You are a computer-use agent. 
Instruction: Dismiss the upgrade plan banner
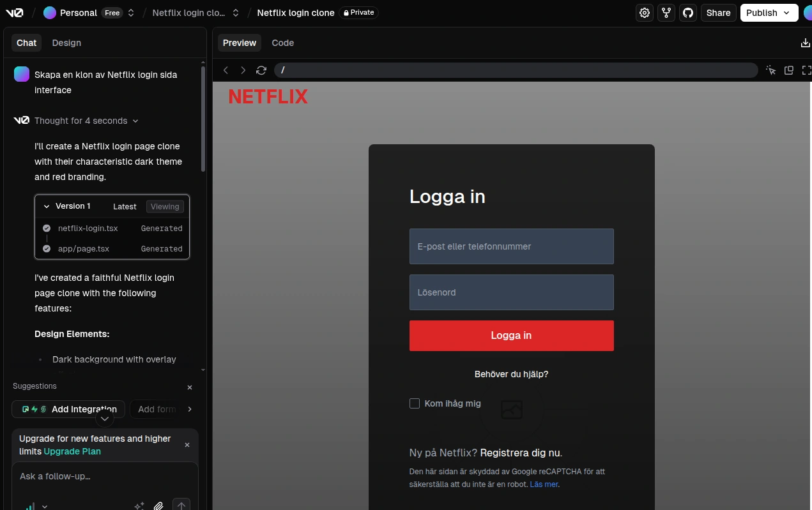click(x=187, y=445)
